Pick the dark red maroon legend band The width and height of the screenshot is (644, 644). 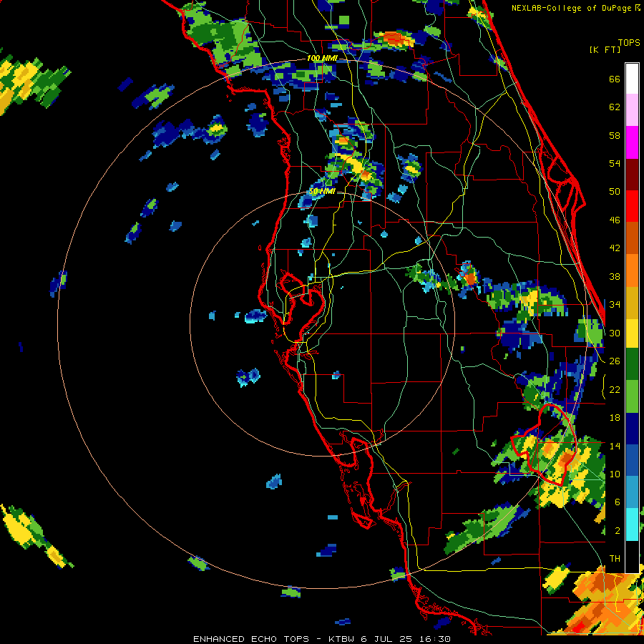(632, 174)
